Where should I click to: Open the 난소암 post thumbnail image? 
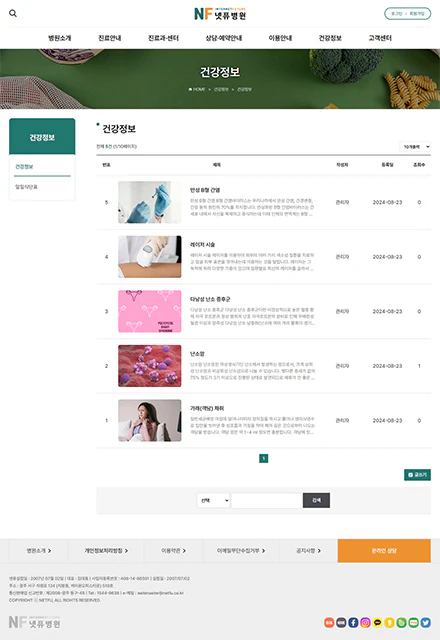click(x=150, y=366)
